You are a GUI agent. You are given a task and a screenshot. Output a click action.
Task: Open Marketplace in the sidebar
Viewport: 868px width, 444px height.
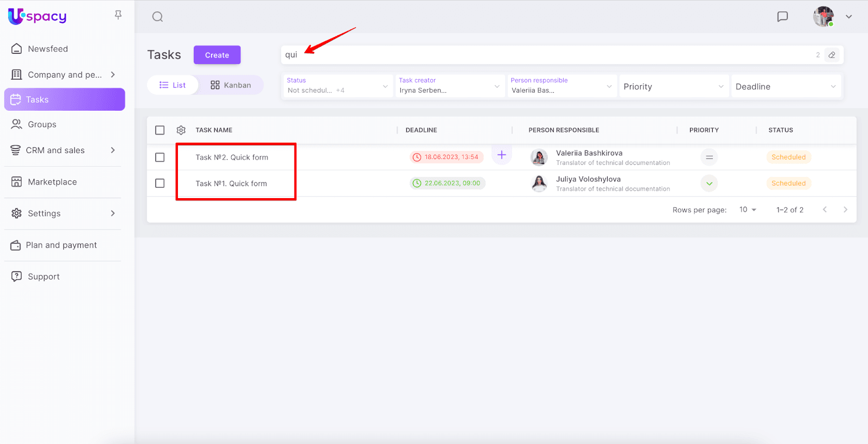tap(52, 182)
